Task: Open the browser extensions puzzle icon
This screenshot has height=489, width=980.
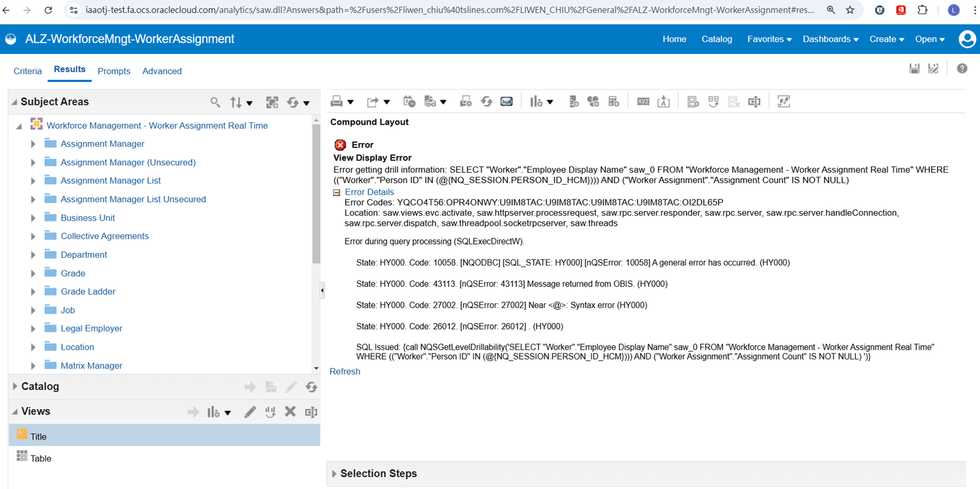Action: click(x=922, y=10)
